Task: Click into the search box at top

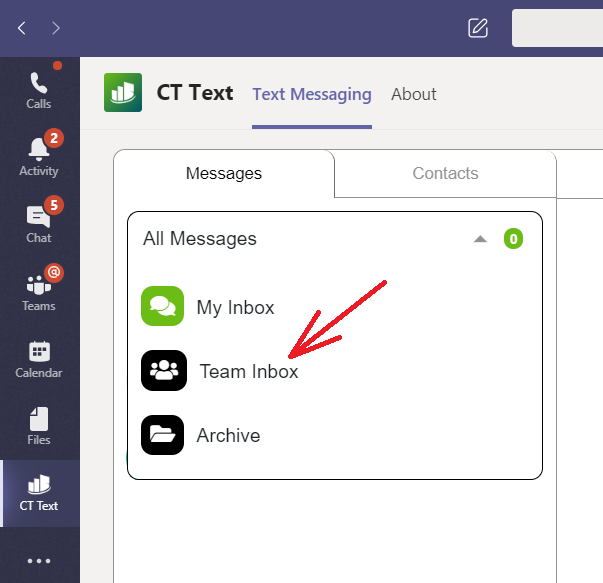Action: [x=557, y=28]
